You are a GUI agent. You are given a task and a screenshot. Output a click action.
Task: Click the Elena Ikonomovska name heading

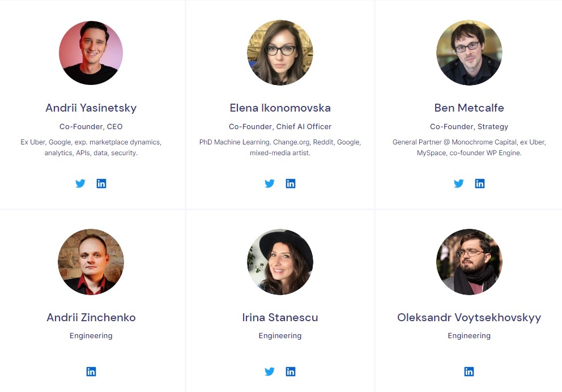(280, 108)
